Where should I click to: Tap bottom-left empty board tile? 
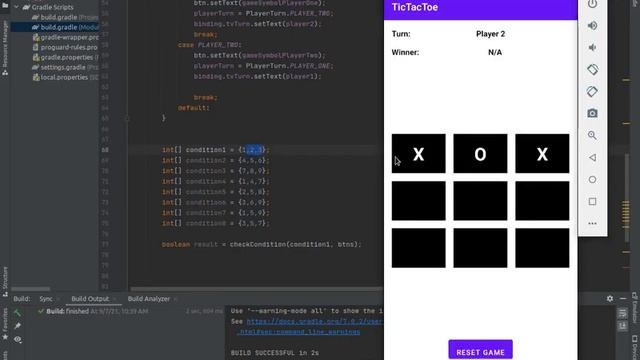(418, 248)
